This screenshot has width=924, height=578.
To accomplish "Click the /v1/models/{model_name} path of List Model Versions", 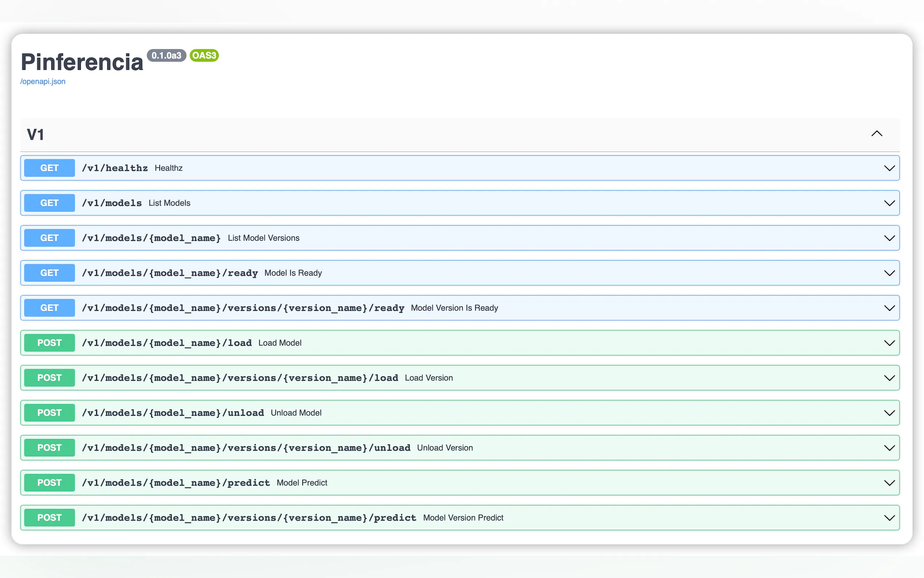I will (x=151, y=238).
